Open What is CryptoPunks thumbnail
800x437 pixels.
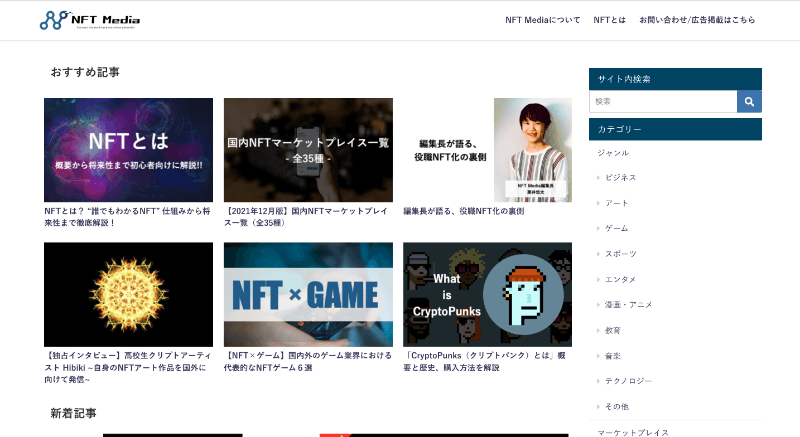(x=487, y=295)
